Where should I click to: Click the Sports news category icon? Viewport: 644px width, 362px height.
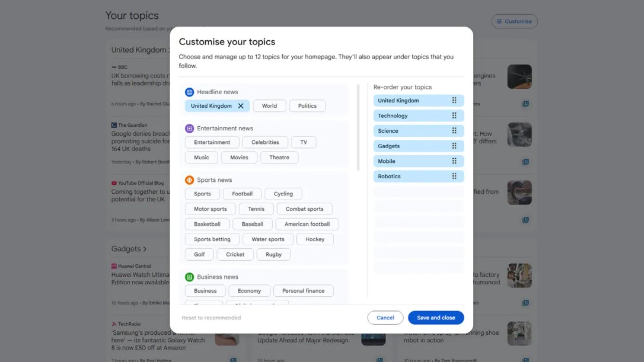point(189,180)
